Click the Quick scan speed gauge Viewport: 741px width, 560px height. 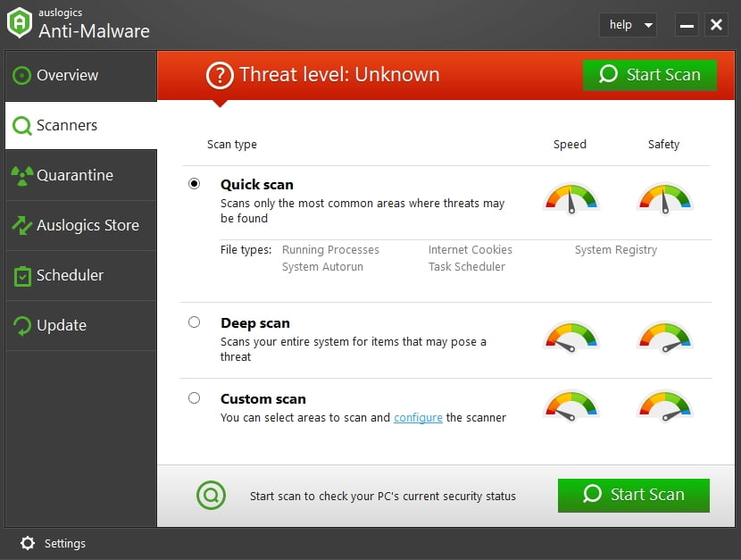pyautogui.click(x=570, y=198)
